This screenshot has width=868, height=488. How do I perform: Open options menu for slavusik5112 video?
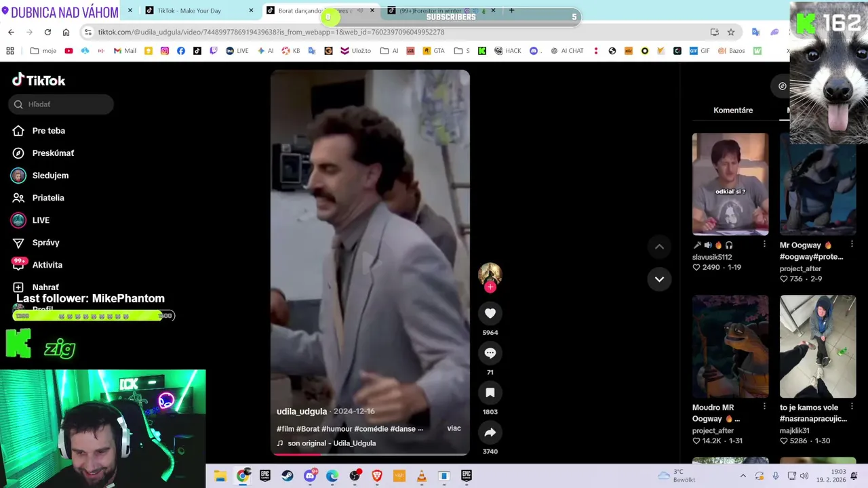point(764,245)
